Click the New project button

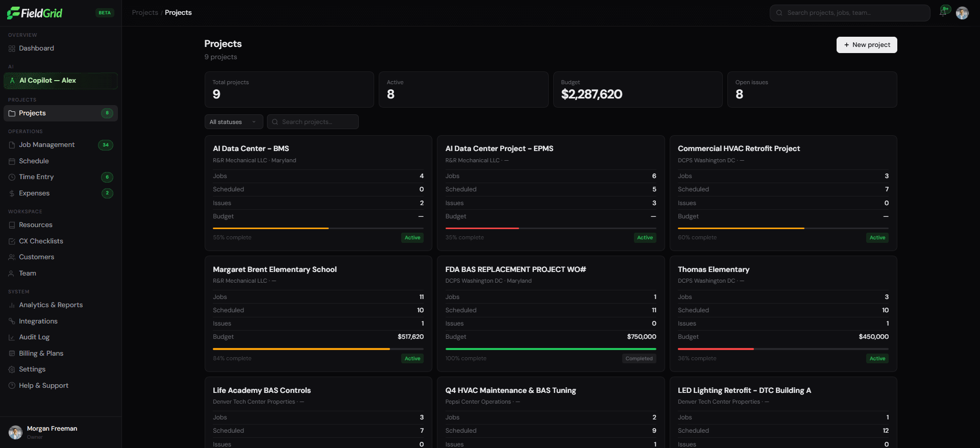[867, 45]
